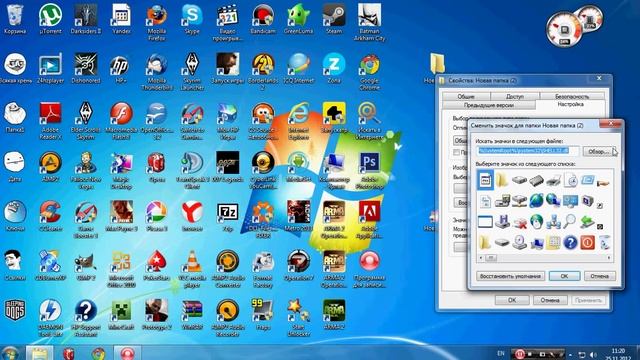
Task: Open the red record app on the taskbar
Action: tap(127, 353)
